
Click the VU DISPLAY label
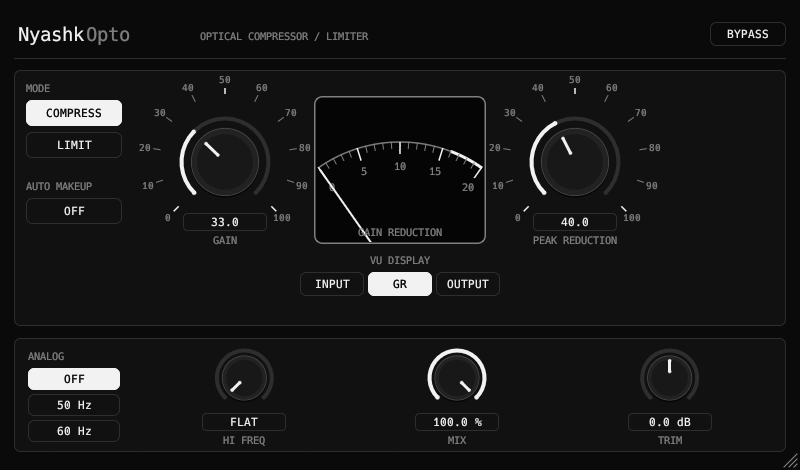(400, 260)
